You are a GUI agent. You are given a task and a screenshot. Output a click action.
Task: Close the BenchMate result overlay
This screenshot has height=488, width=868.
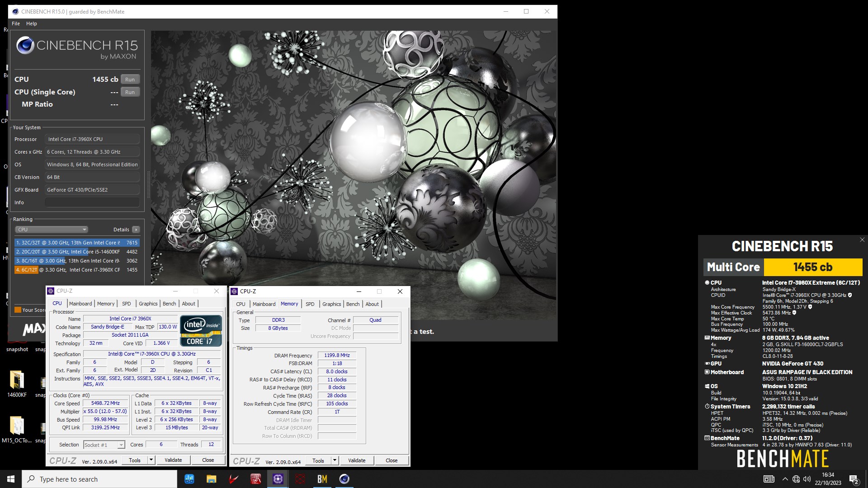click(862, 240)
